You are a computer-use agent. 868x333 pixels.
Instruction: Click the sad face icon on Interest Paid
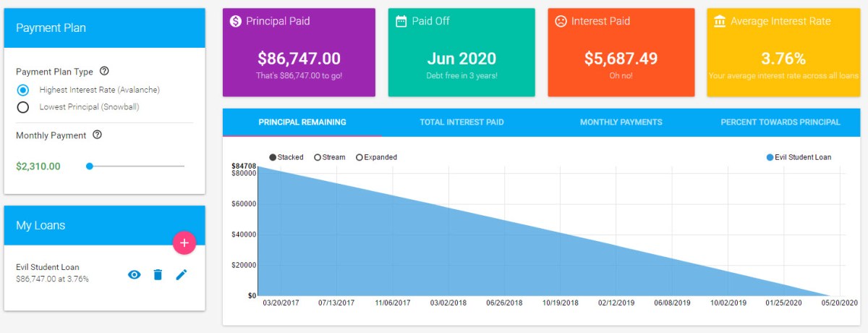point(561,22)
